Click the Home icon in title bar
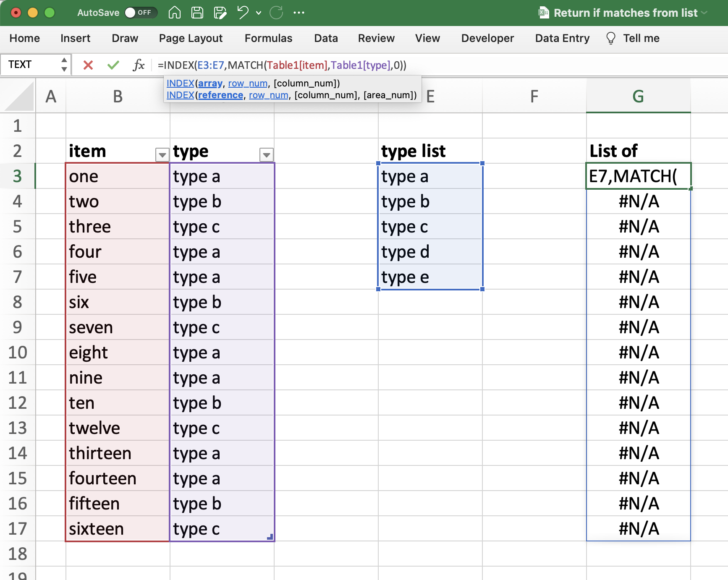Image resolution: width=728 pixels, height=580 pixels. [174, 13]
